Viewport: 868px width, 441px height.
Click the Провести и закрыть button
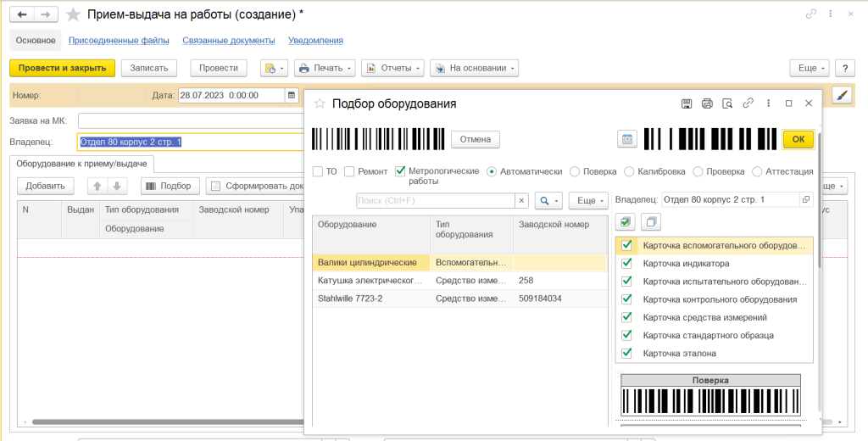tap(62, 68)
